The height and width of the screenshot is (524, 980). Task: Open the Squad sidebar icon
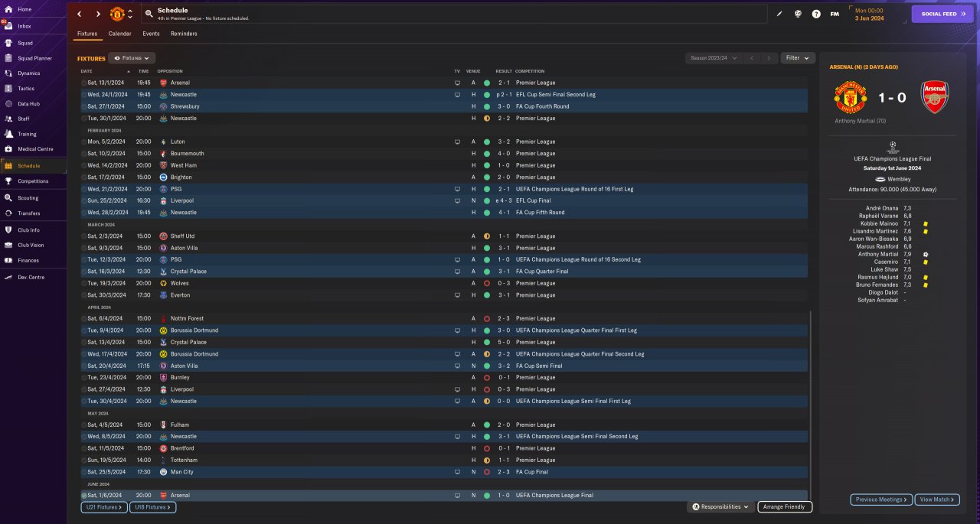pos(8,42)
